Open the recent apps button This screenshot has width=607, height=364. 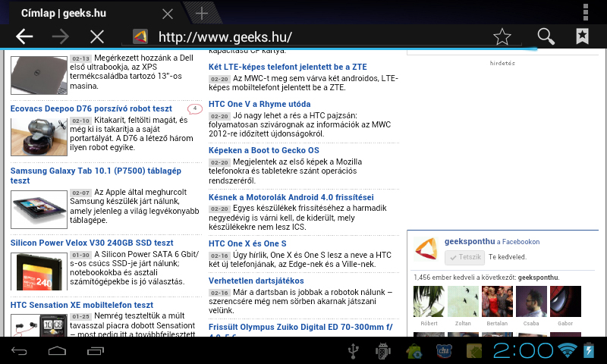coord(96,351)
